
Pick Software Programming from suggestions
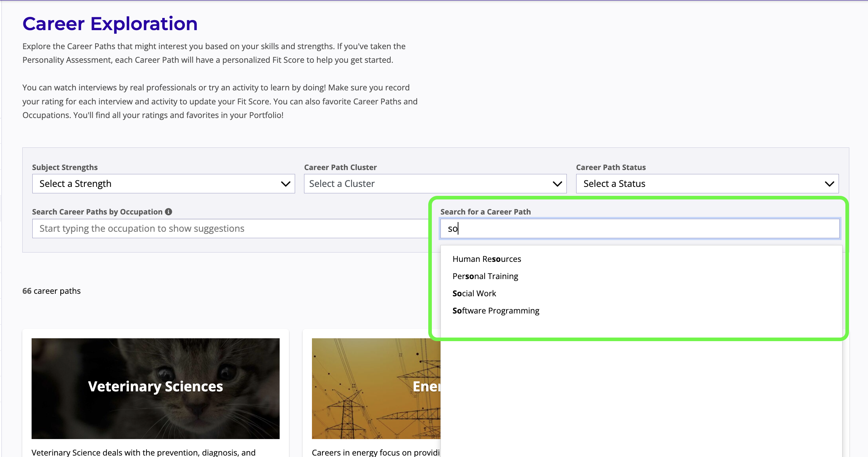[495, 311]
